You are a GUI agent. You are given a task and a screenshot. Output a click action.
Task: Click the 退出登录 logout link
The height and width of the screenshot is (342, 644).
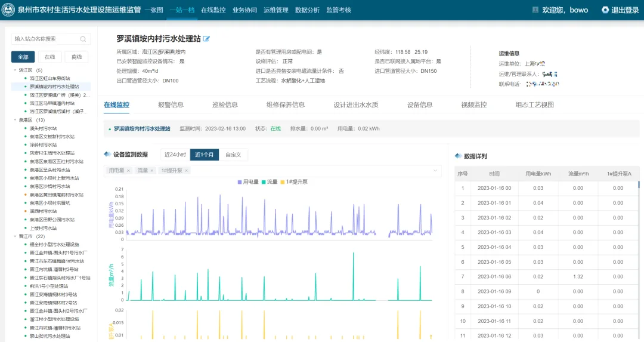[x=625, y=10]
